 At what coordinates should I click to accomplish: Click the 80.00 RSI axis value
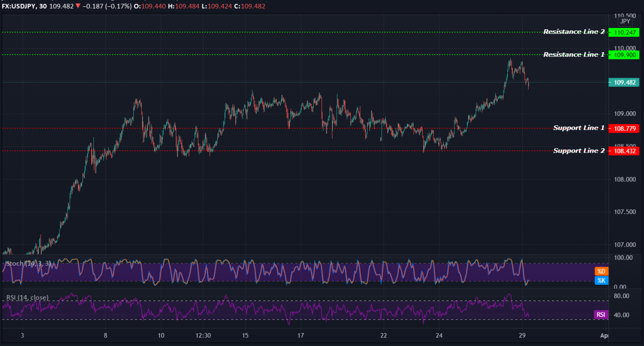621,296
